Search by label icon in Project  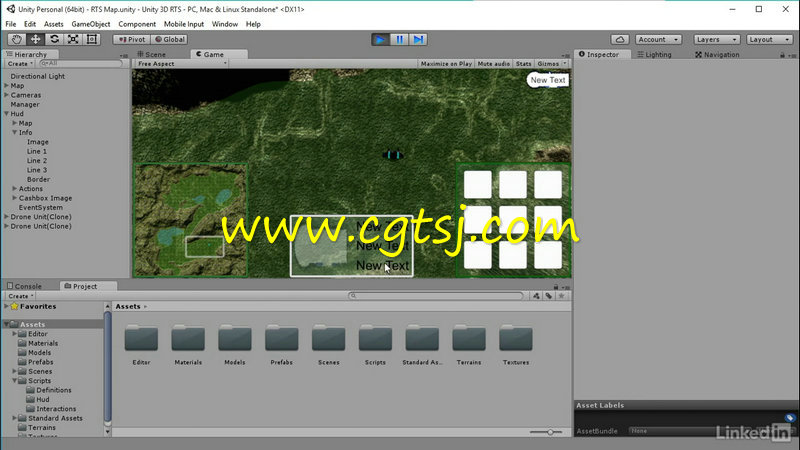(x=549, y=296)
